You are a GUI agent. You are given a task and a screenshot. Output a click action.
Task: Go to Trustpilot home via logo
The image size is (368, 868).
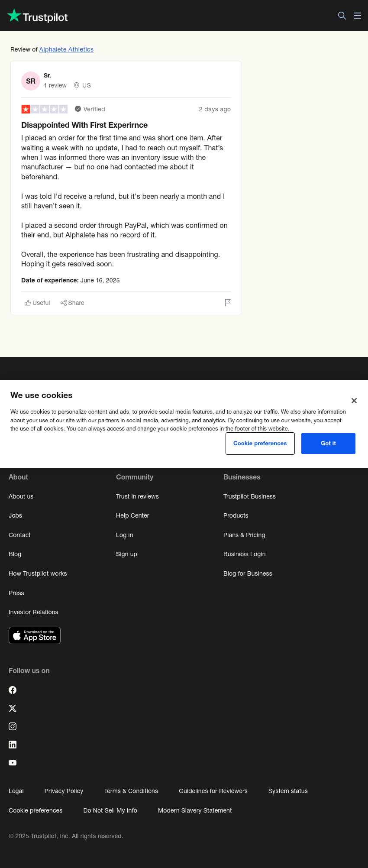(38, 16)
